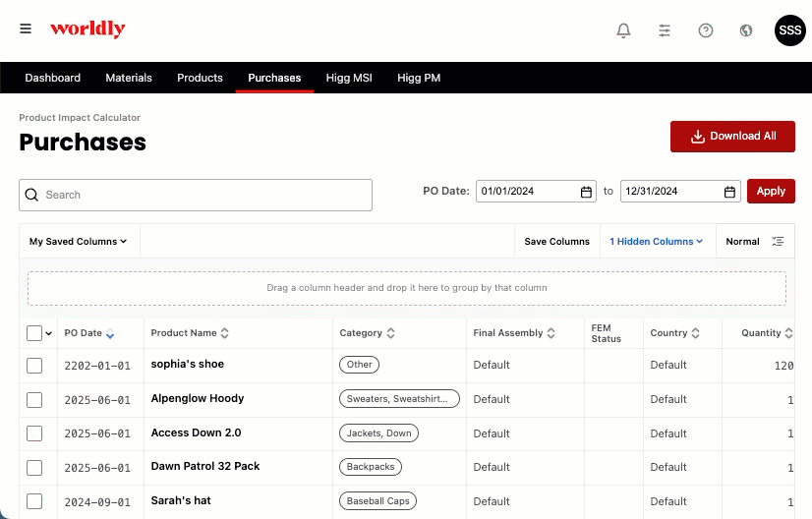The image size is (812, 519).
Task: Go to the Products tab
Action: [x=200, y=78]
